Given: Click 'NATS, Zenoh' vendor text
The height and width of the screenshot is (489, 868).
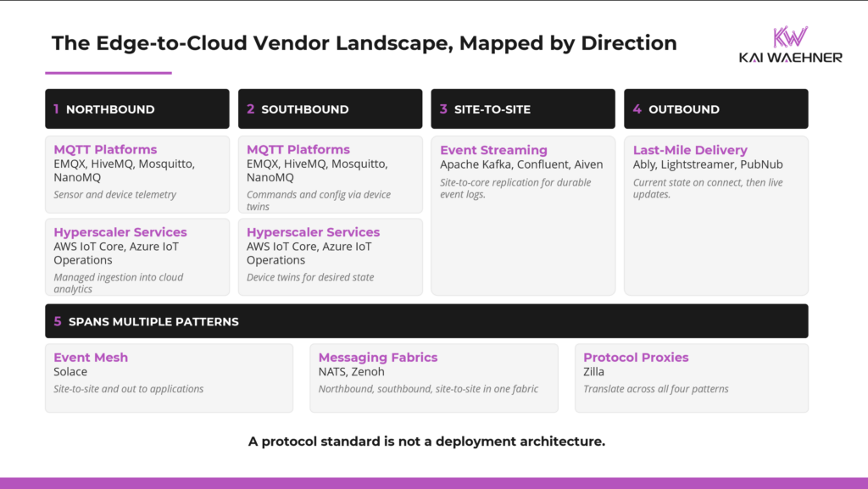Looking at the screenshot, I should click(x=352, y=372).
